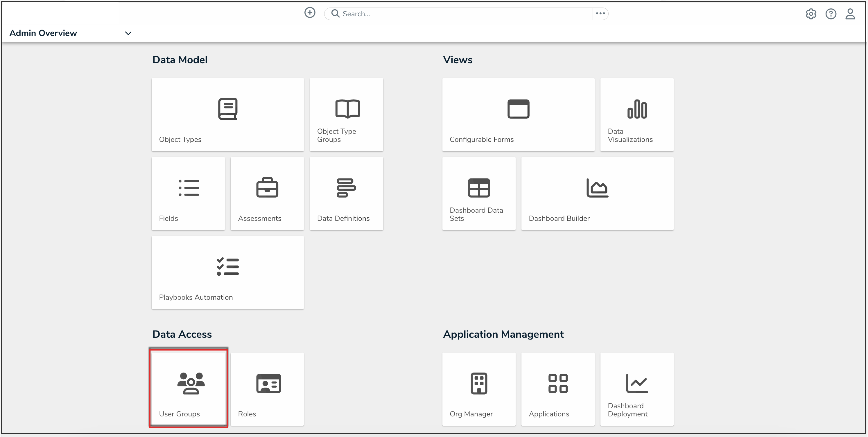Click the plus quick-create icon
The width and height of the screenshot is (868, 437).
tap(310, 13)
